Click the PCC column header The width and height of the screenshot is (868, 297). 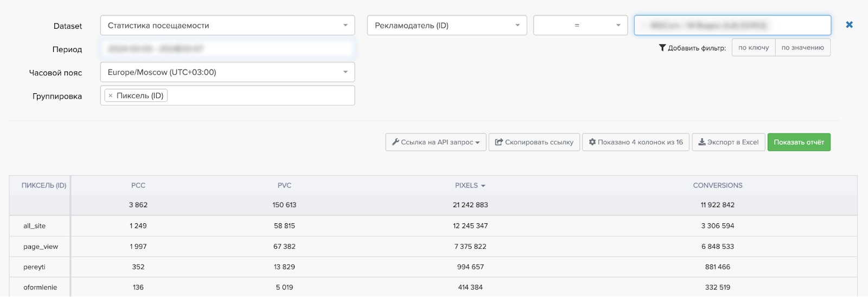pyautogui.click(x=138, y=185)
